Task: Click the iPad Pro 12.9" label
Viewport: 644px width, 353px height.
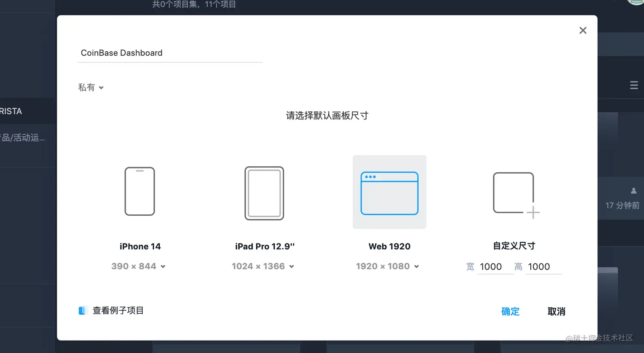Action: 265,246
